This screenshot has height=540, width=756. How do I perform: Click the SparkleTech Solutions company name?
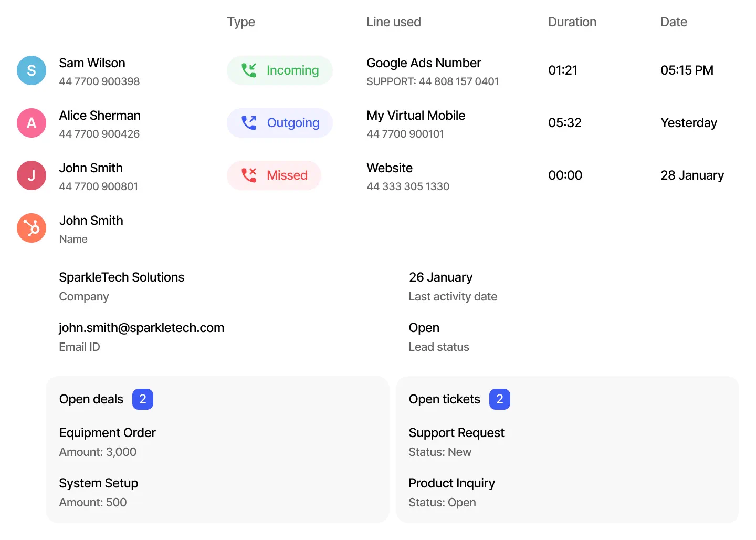(x=122, y=277)
